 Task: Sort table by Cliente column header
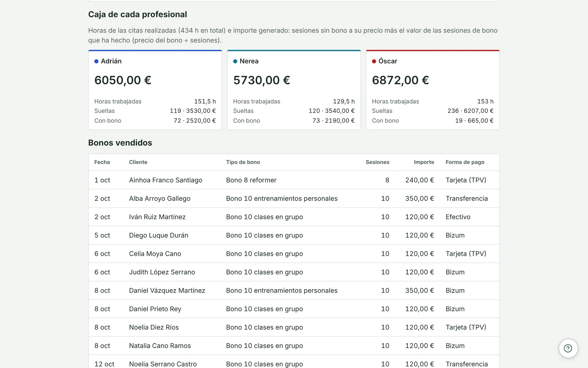point(138,162)
